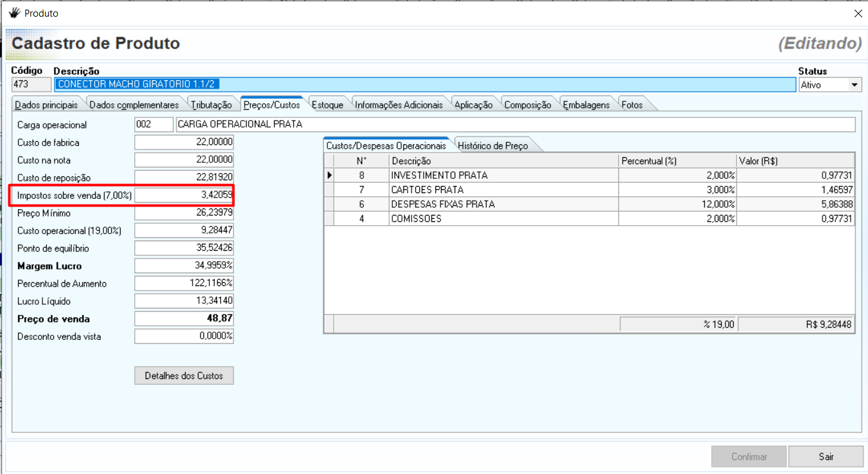Image resolution: width=868 pixels, height=474 pixels.
Task: Click the Ponto de equilíbrio field
Action: [x=184, y=248]
